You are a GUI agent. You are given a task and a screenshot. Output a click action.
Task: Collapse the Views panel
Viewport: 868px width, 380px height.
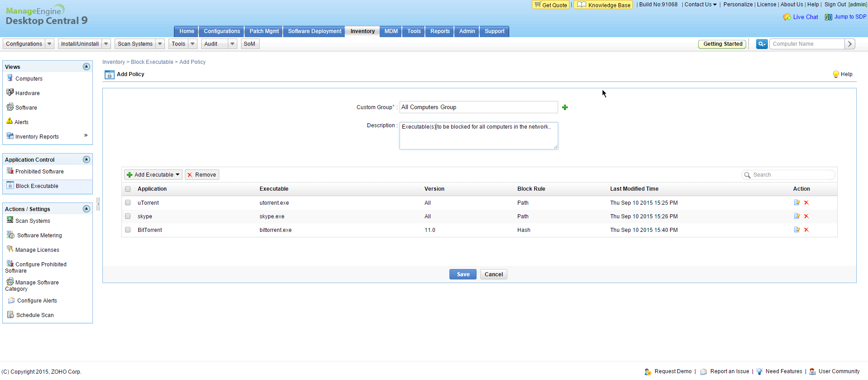pyautogui.click(x=87, y=67)
